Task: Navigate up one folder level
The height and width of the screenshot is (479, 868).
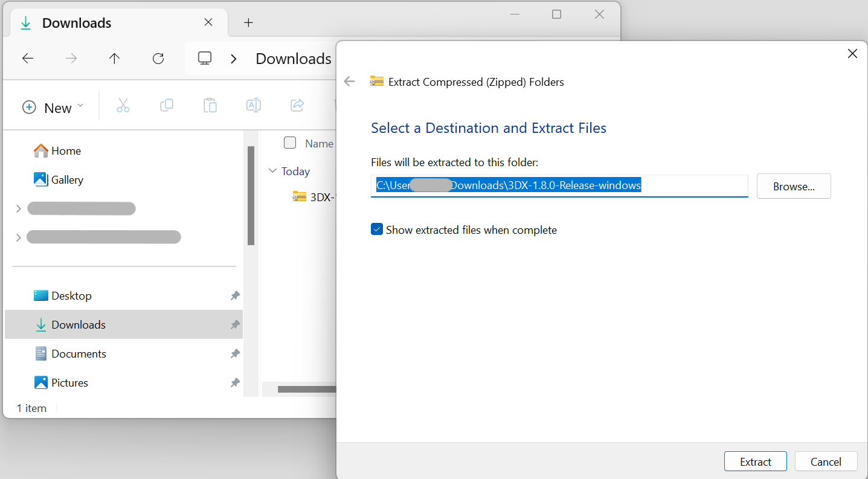Action: 114,58
